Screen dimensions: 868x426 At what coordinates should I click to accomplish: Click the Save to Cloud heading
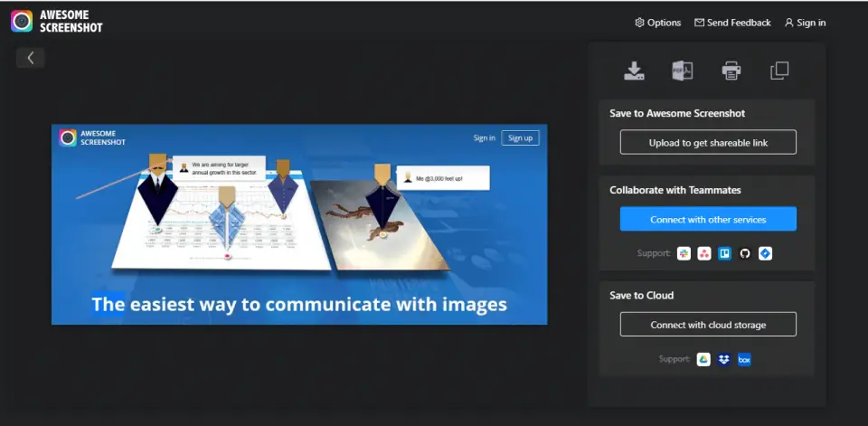642,295
